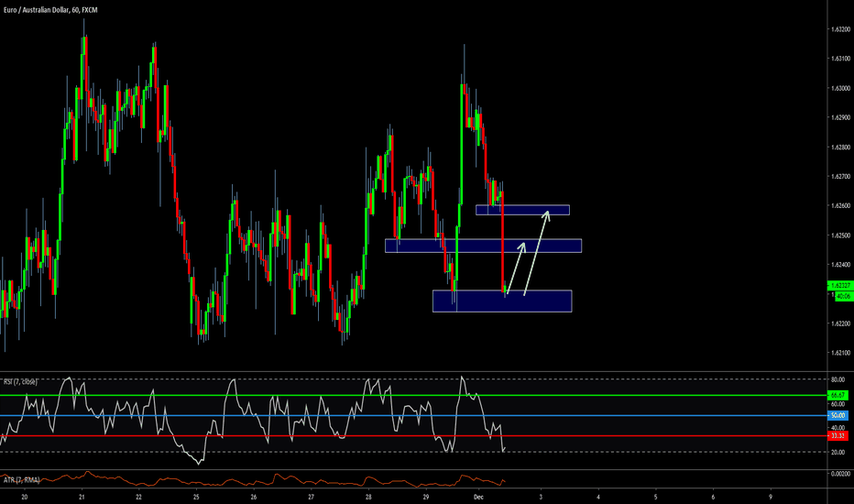The image size is (854, 504).
Task: Select the wide zone rectangle near 1.62500
Action: point(483,246)
